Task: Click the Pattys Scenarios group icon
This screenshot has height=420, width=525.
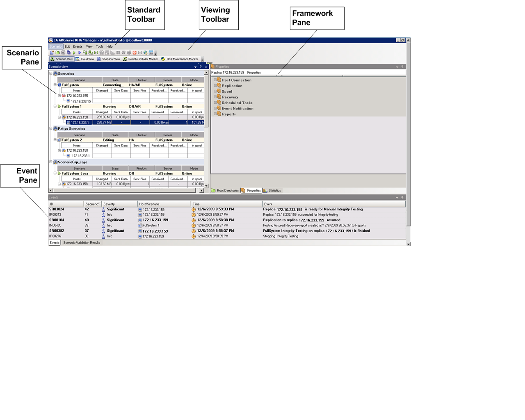Action: pos(55,128)
